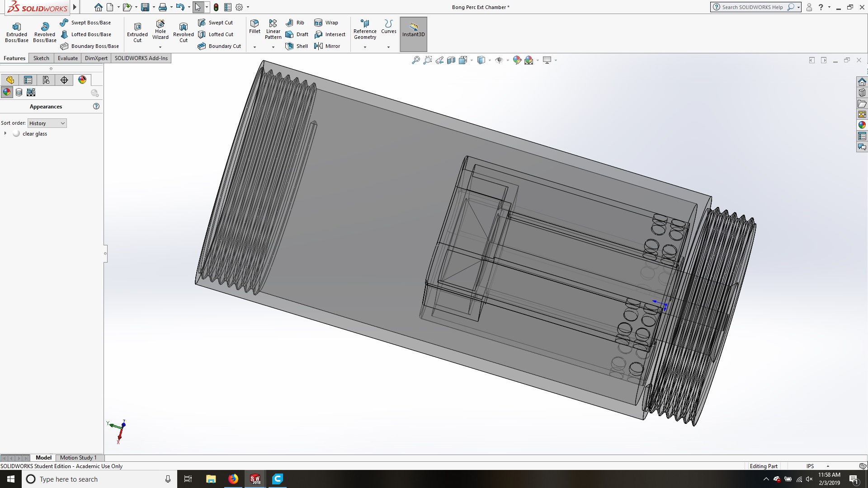This screenshot has height=488, width=868.
Task: Open the Sort order History dropdown
Action: 47,123
